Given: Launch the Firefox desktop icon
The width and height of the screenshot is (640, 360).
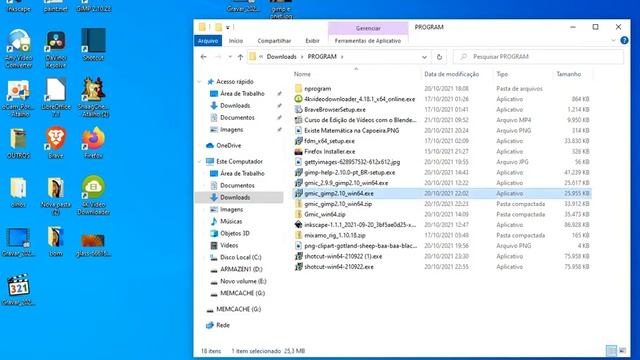Looking at the screenshot, I should (x=93, y=142).
